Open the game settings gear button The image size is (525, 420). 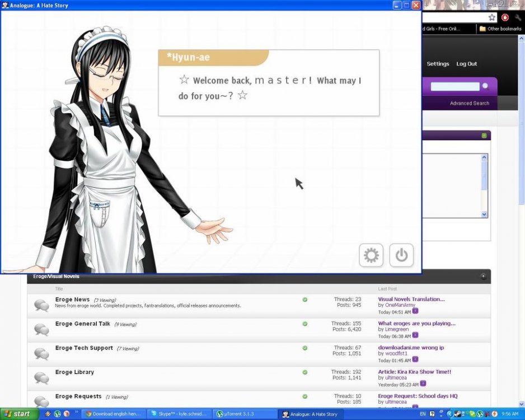[x=371, y=255]
